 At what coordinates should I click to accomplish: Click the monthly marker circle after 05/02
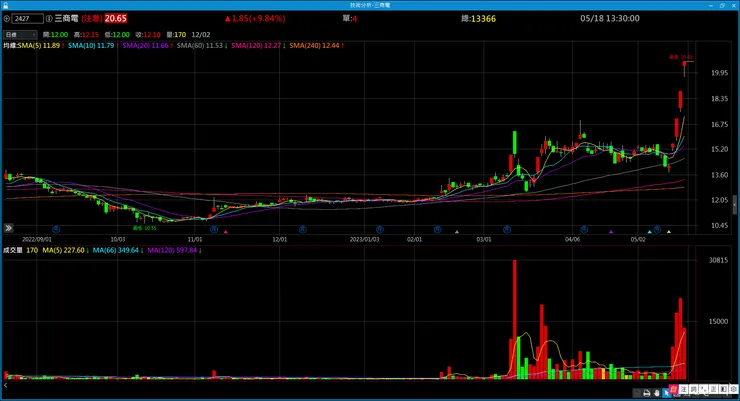[657, 229]
